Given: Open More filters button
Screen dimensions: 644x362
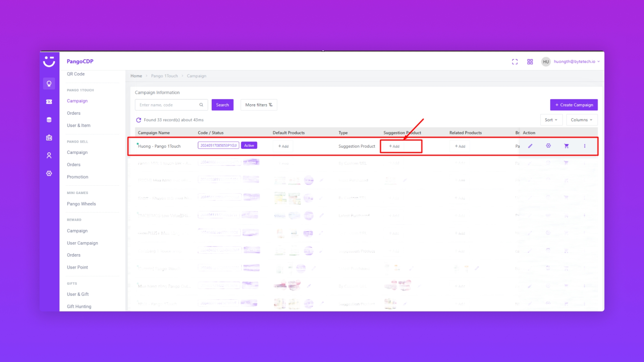Looking at the screenshot, I should click(x=259, y=105).
